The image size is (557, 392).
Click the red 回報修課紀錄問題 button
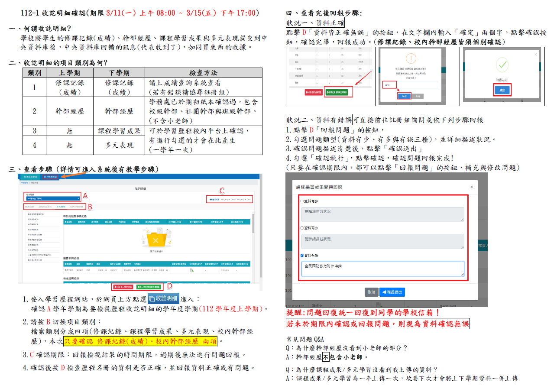[314, 92]
